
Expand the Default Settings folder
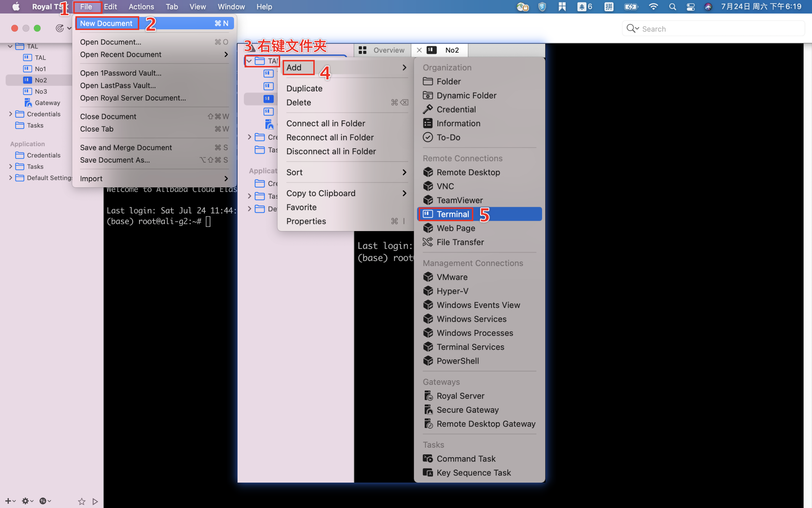[10, 178]
